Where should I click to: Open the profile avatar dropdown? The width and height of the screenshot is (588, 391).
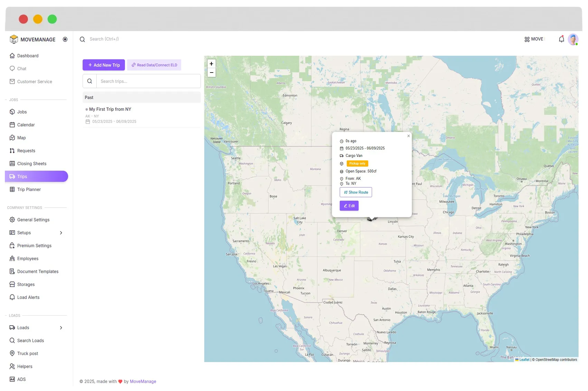573,39
